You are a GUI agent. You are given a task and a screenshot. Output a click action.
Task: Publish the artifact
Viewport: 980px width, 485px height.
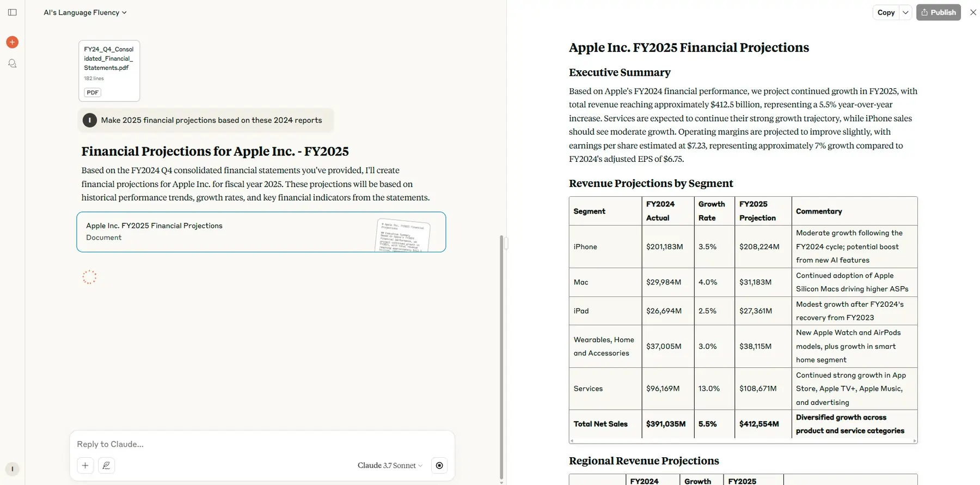pos(938,12)
